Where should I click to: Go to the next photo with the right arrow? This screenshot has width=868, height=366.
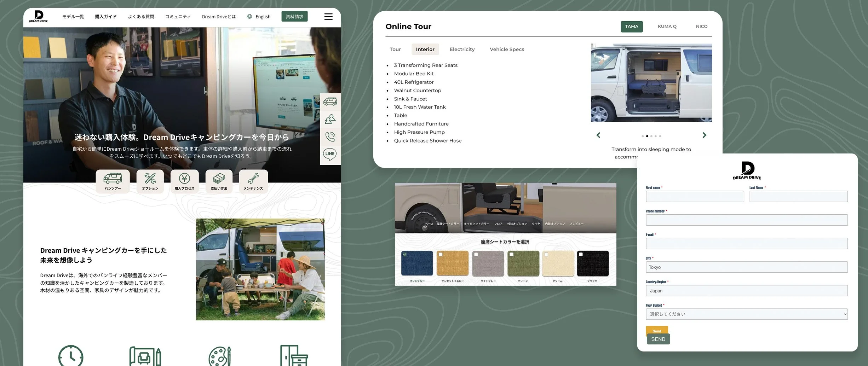[704, 135]
